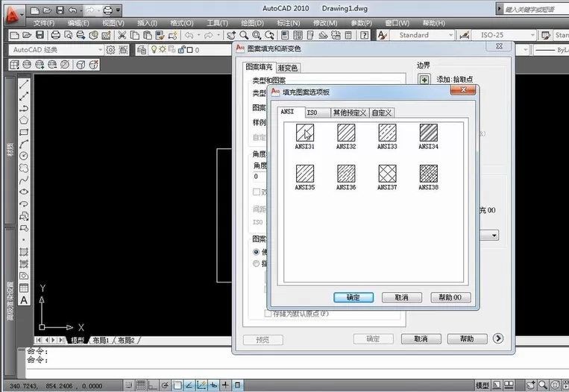Screen dimensions: 569x392
Task: Close the 填充图案选项板 dialog
Action: (462, 90)
